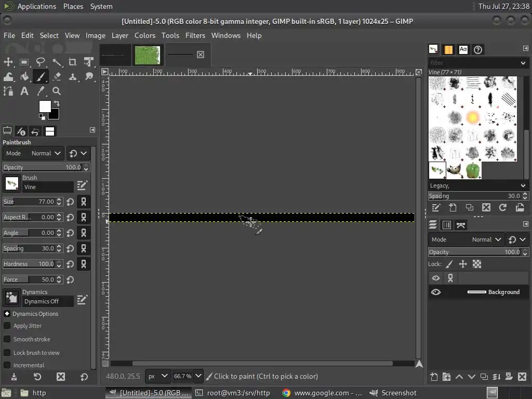Link Size to brush default
The height and width of the screenshot is (399, 532).
[84, 202]
